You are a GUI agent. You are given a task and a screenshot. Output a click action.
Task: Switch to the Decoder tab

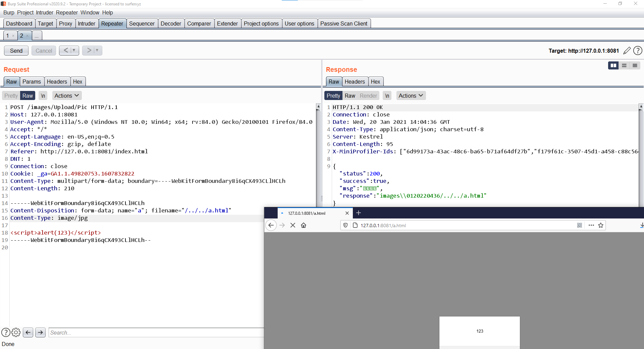pyautogui.click(x=171, y=23)
